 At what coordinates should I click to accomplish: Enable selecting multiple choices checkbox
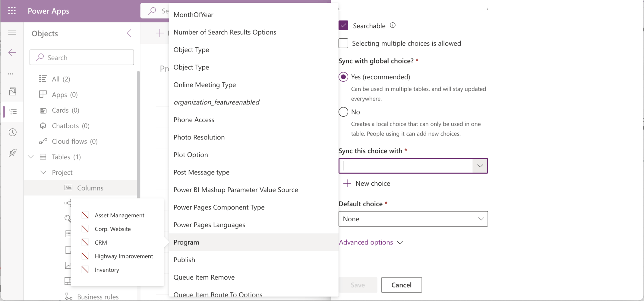click(343, 43)
